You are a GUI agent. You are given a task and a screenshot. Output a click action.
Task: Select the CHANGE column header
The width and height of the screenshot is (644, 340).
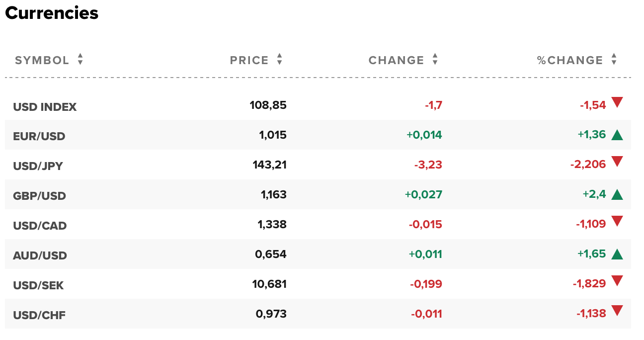point(397,60)
